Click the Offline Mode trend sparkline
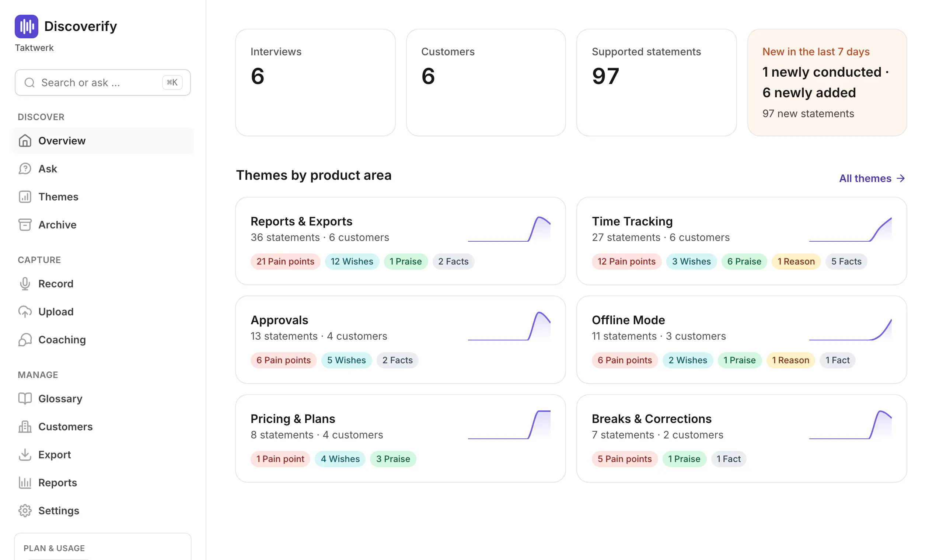The image size is (936, 560). (x=851, y=329)
